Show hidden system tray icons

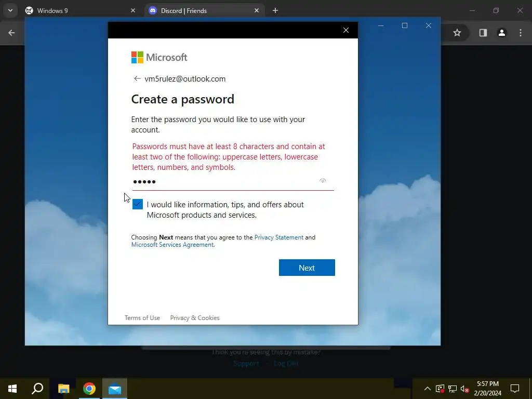pyautogui.click(x=428, y=389)
